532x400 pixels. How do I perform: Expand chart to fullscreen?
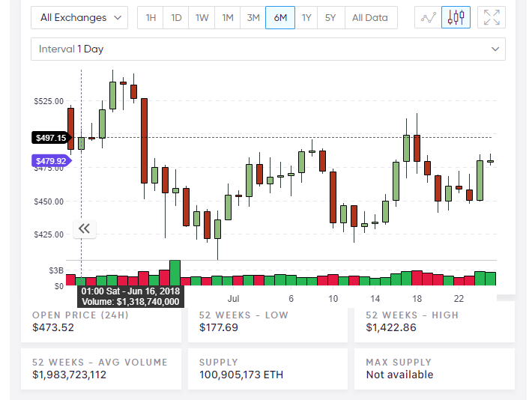[492, 17]
